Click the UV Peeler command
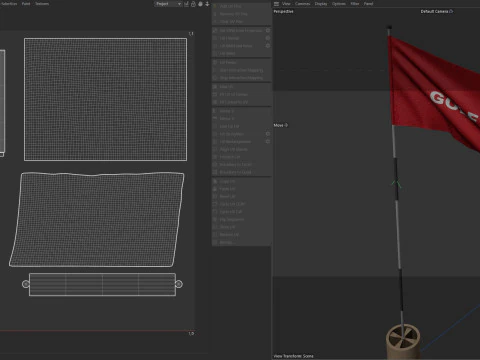 click(x=242, y=62)
